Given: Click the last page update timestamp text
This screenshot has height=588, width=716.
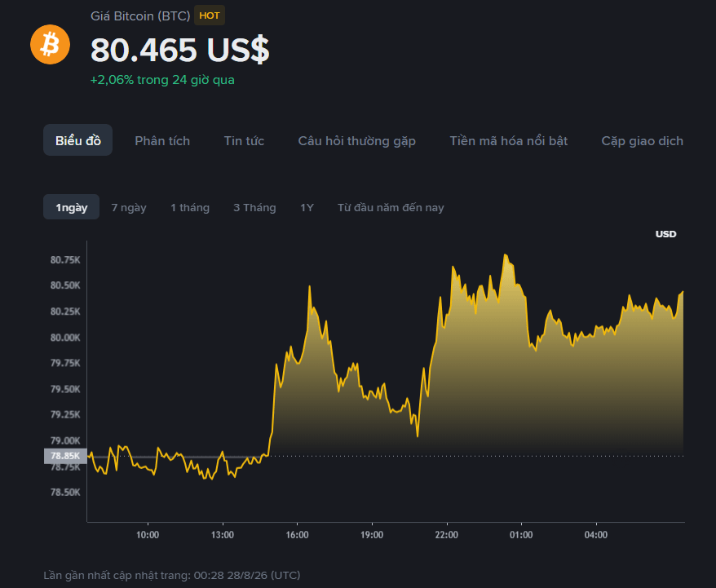Looking at the screenshot, I should [172, 575].
